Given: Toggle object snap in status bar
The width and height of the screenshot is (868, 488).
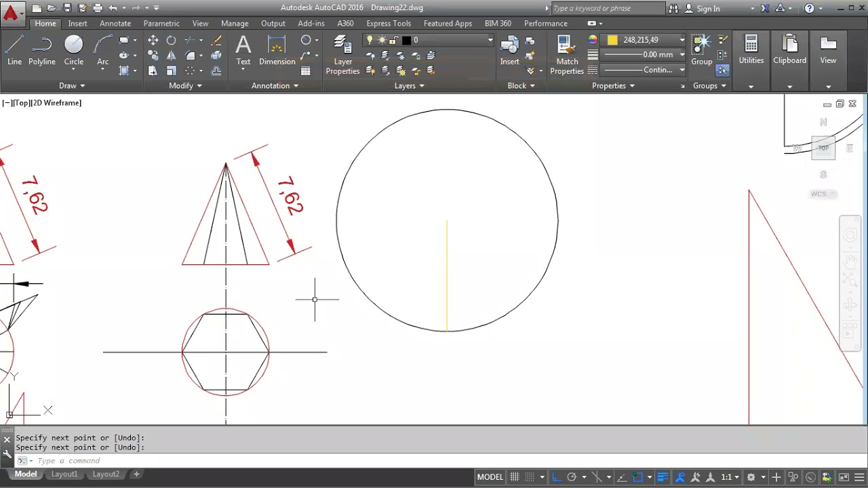Looking at the screenshot, I should click(637, 477).
